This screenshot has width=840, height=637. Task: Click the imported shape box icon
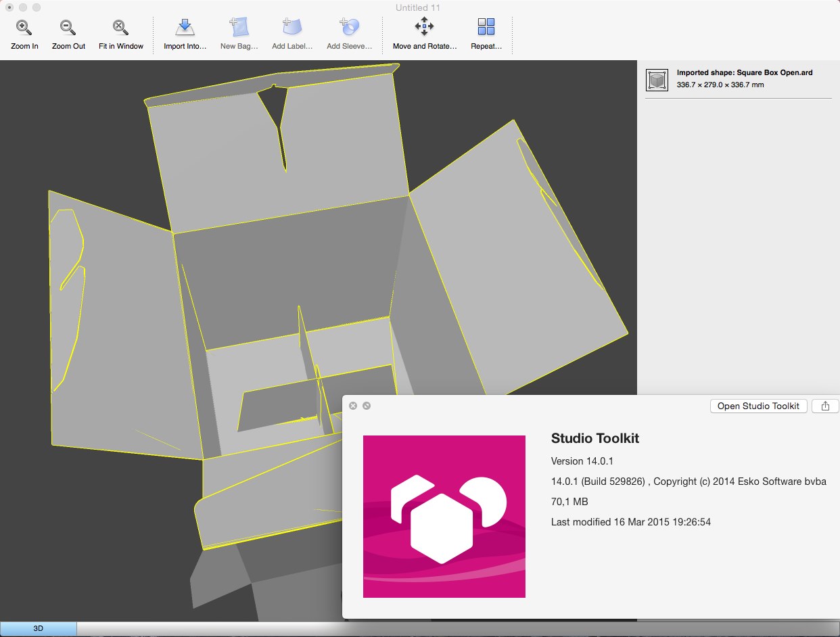(x=656, y=80)
